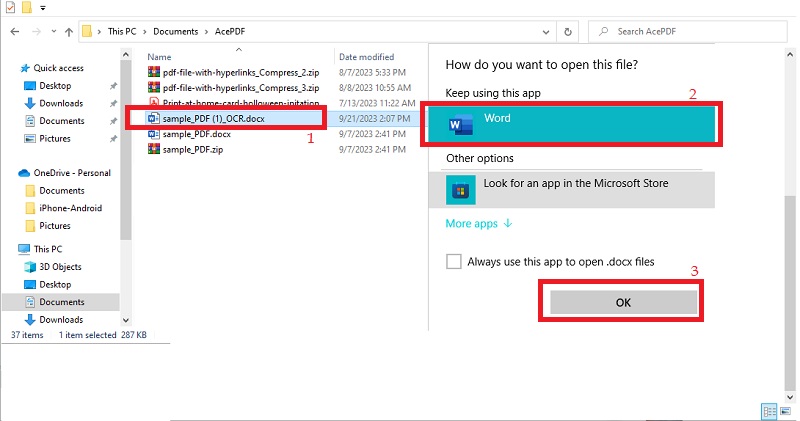Open Quick access in navigation pane
This screenshot has height=421, width=800.
[58, 68]
